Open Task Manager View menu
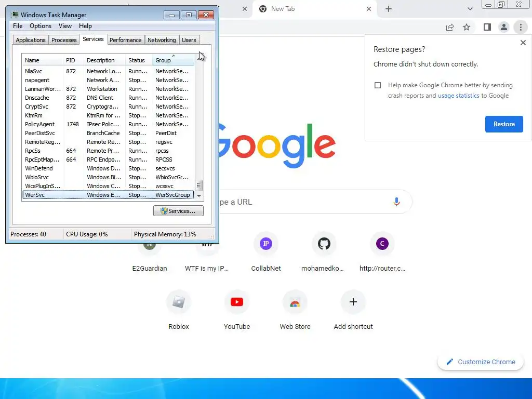This screenshot has height=399, width=532. coord(65,26)
